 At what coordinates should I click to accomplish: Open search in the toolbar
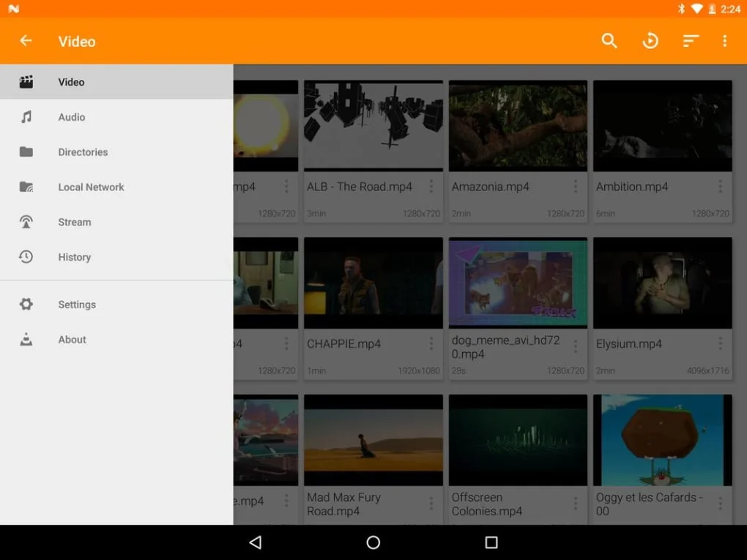pos(609,41)
